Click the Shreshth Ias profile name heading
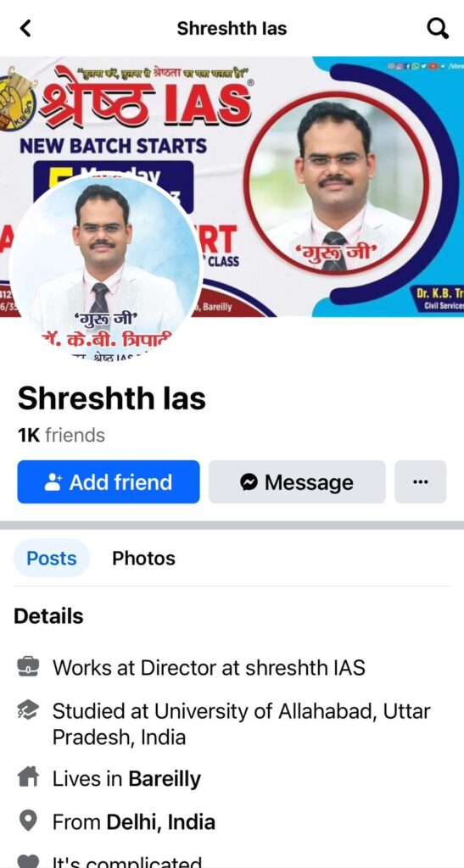Screen dimensions: 464x868 111,398
